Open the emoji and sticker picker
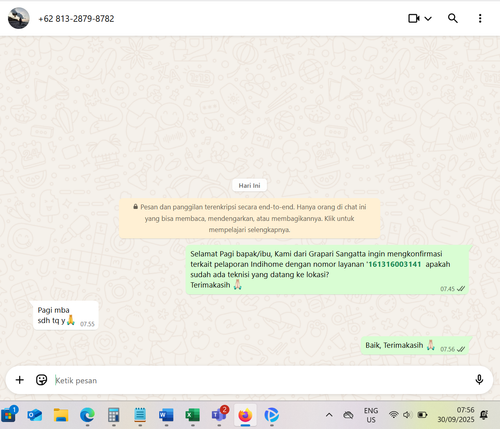This screenshot has width=500, height=429. click(x=41, y=380)
